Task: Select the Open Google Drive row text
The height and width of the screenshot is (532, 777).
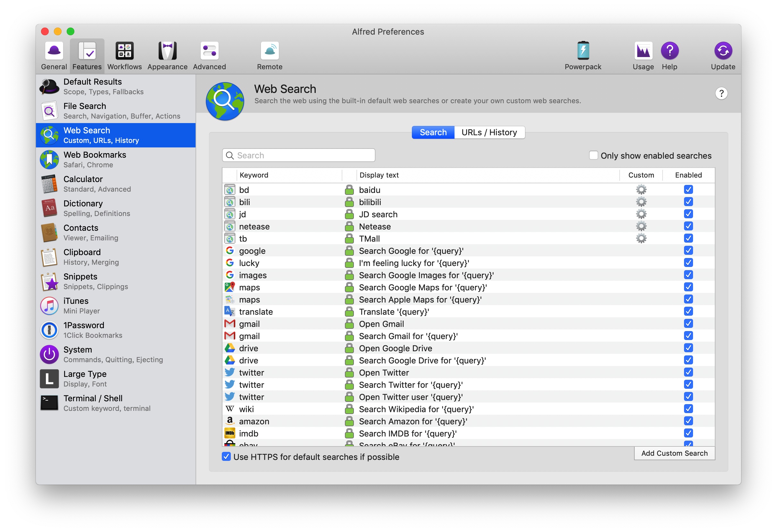Action: coord(396,349)
